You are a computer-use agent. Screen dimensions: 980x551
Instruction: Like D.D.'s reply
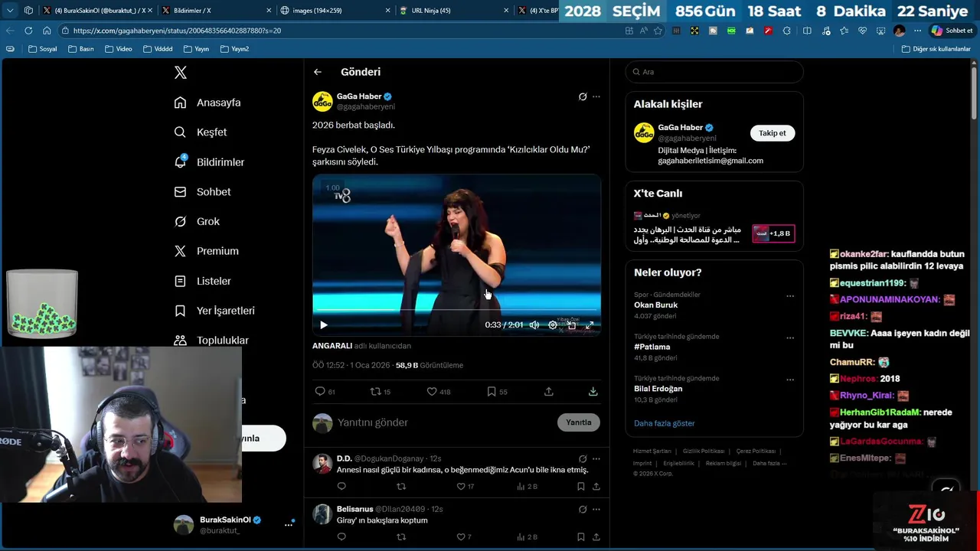point(465,486)
